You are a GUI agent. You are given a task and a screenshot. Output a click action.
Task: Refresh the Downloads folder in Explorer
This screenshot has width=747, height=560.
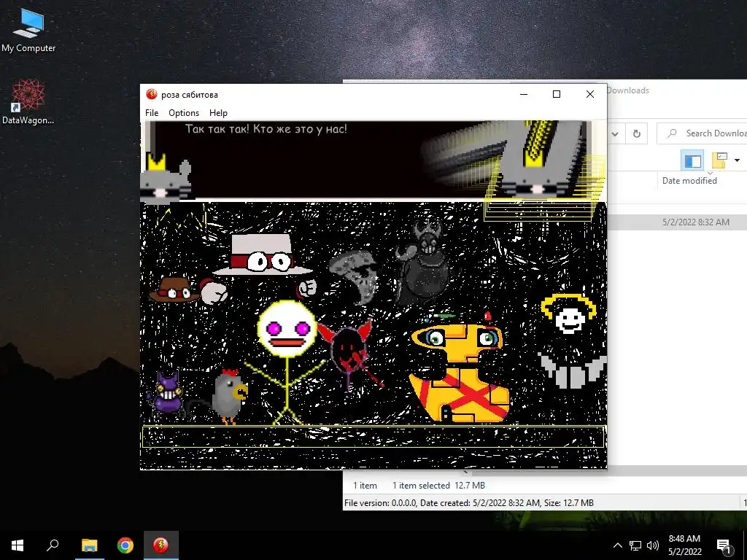click(636, 134)
